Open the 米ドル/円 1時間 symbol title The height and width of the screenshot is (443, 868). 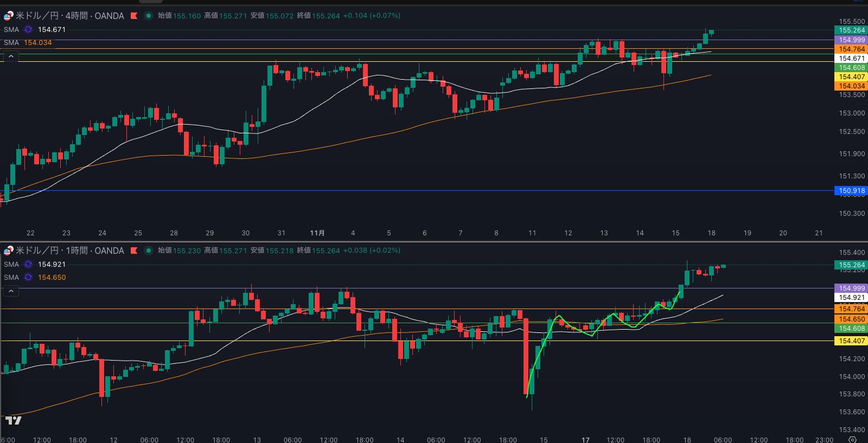click(x=69, y=251)
